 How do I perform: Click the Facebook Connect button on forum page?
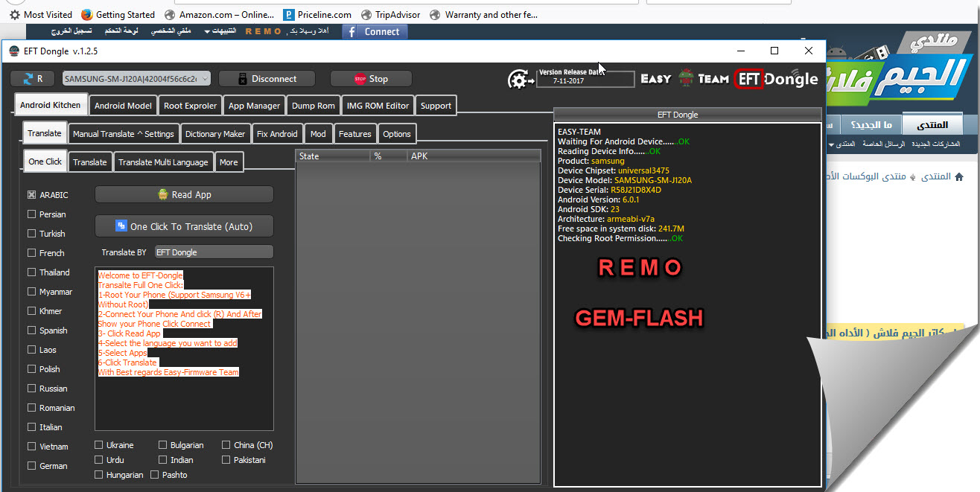click(x=375, y=31)
